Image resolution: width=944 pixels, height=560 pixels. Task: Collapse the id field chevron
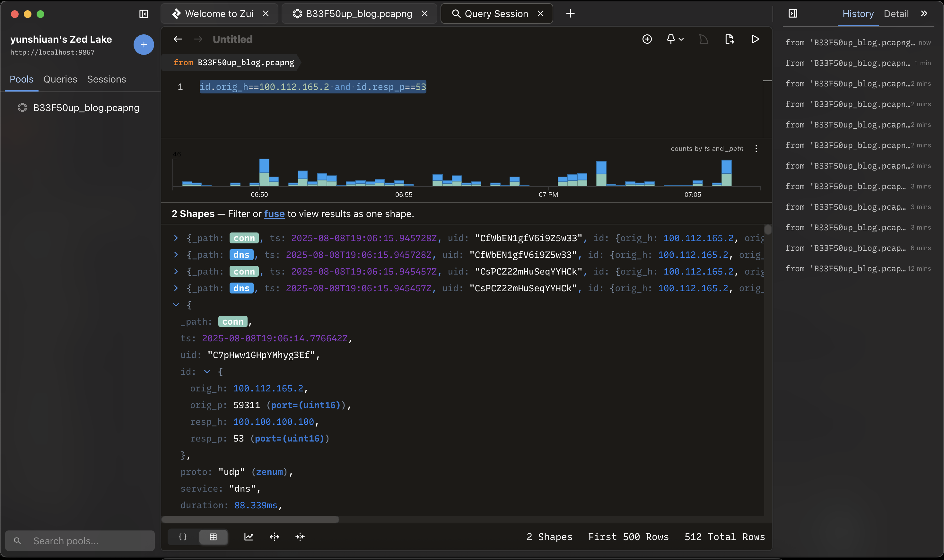(x=207, y=372)
